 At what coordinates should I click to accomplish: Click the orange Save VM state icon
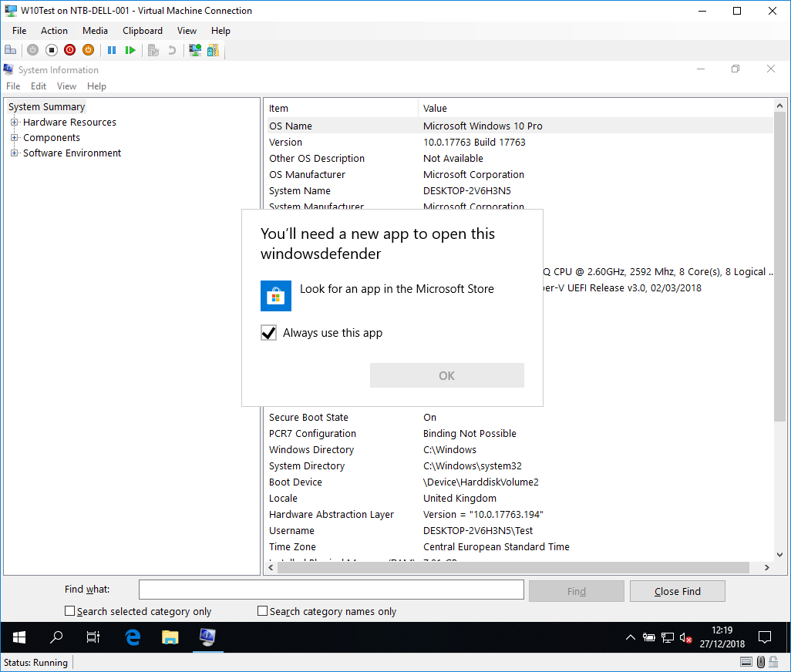[88, 50]
